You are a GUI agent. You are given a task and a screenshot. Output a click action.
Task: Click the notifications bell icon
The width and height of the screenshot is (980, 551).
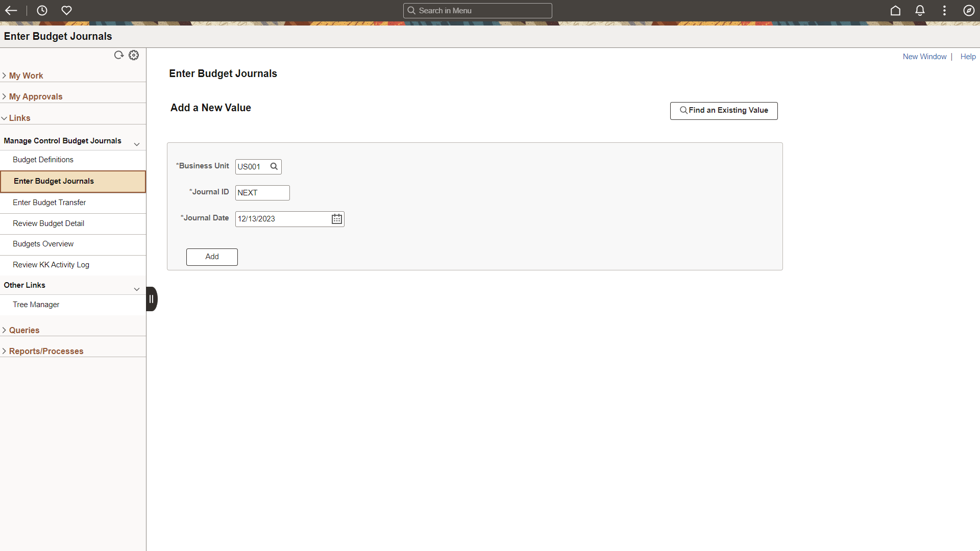click(x=920, y=11)
